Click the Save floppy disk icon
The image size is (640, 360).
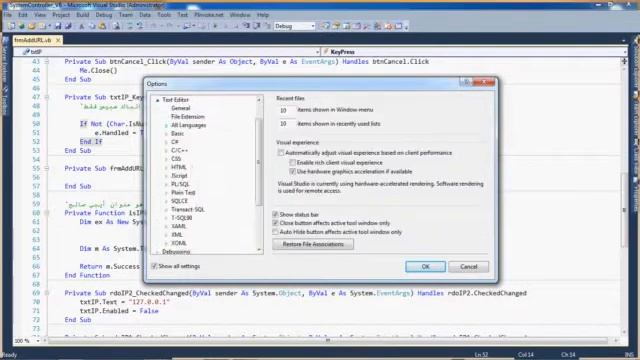pyautogui.click(x=58, y=26)
